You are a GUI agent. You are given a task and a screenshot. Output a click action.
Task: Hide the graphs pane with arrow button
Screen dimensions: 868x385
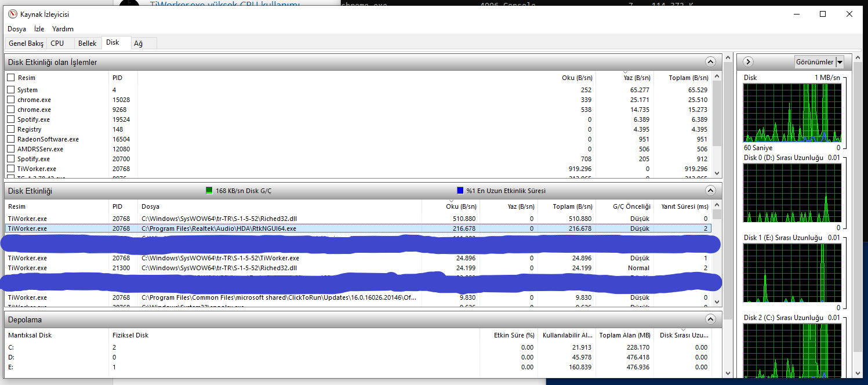(748, 62)
